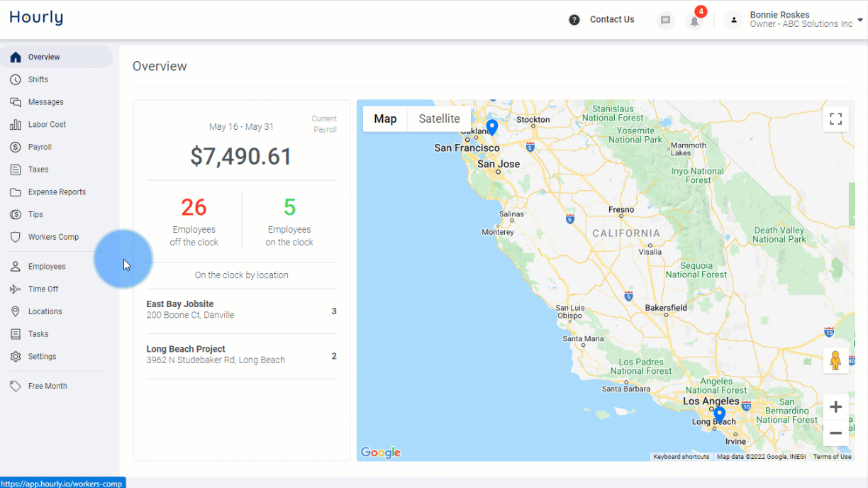
Task: Select East Bay Jobsite location row
Action: click(241, 311)
